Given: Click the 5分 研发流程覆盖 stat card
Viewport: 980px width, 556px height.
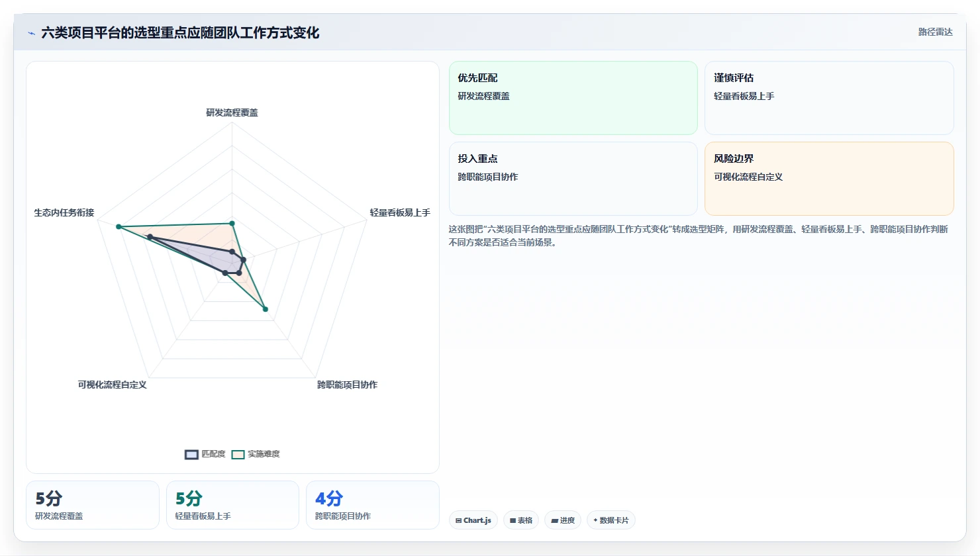Looking at the screenshot, I should [93, 505].
